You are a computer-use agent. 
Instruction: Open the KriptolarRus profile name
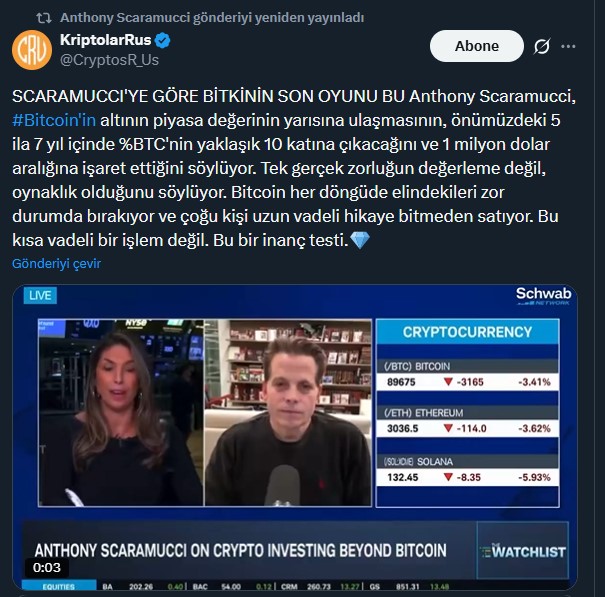105,40
